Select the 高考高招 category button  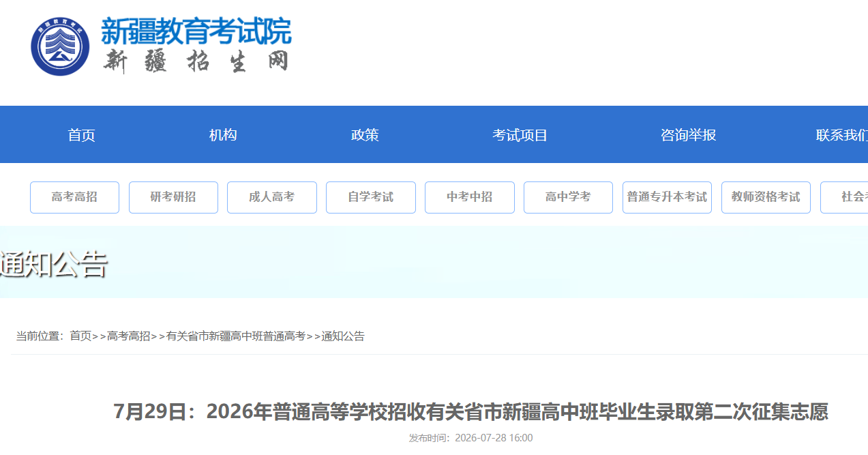pos(74,197)
